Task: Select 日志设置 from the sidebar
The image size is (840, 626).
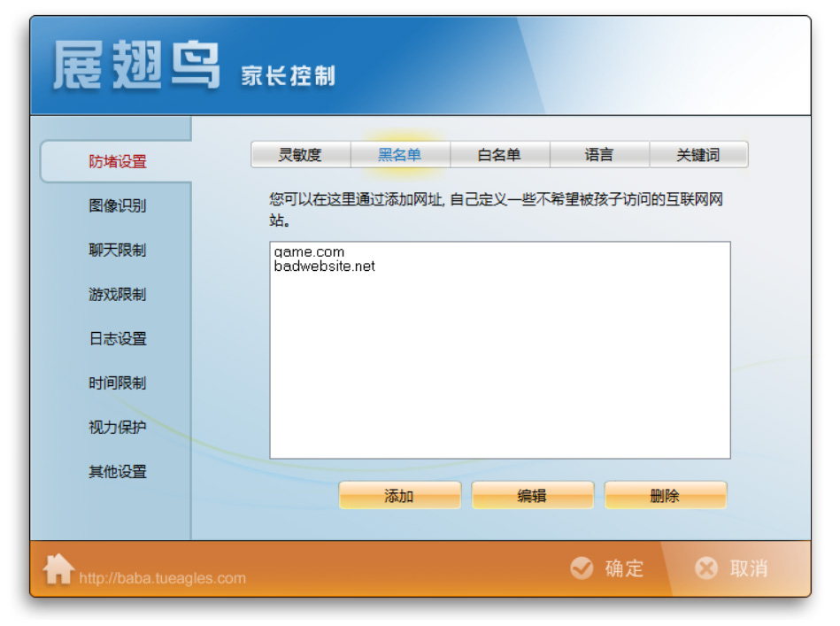Action: click(117, 339)
